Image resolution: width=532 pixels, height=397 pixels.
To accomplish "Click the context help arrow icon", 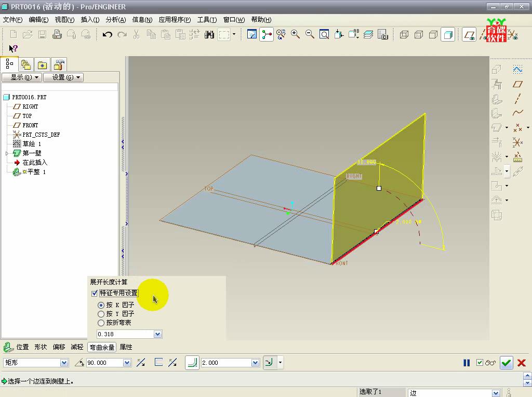I will coord(13,48).
